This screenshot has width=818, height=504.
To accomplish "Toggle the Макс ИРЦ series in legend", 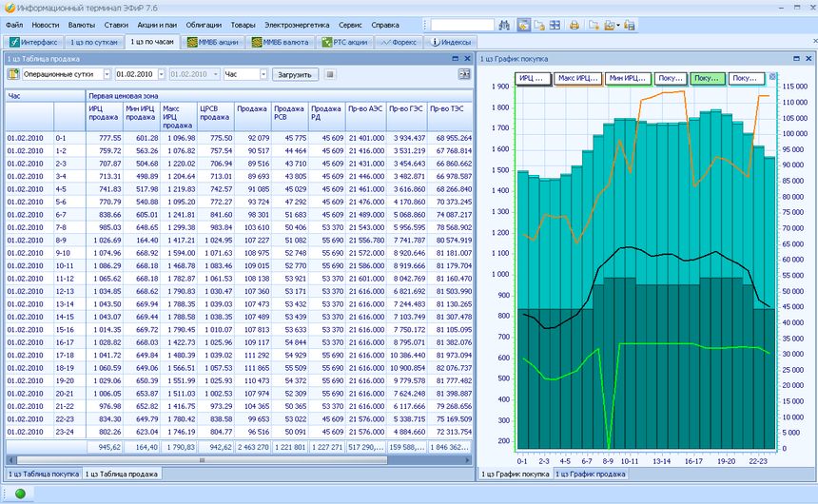I will (x=576, y=78).
